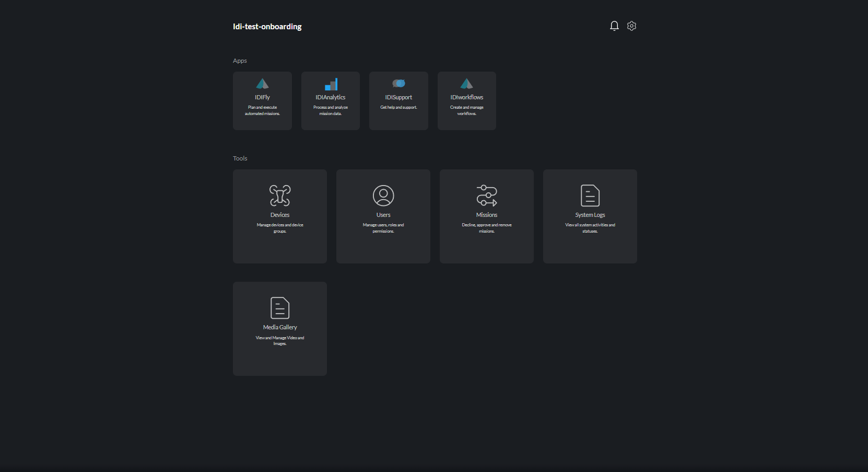Click the Devices drone icon
Screen dimensions: 868x472
(x=280, y=195)
